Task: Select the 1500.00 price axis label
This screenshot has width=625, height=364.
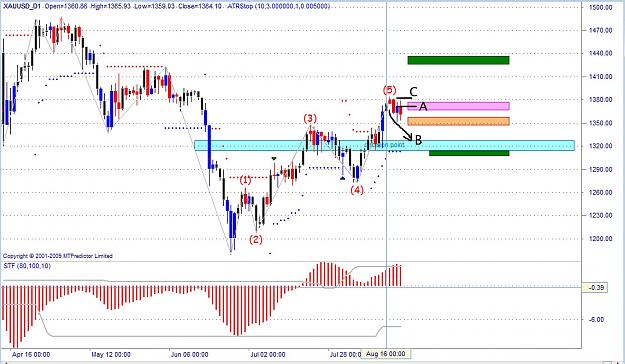Action: point(600,7)
